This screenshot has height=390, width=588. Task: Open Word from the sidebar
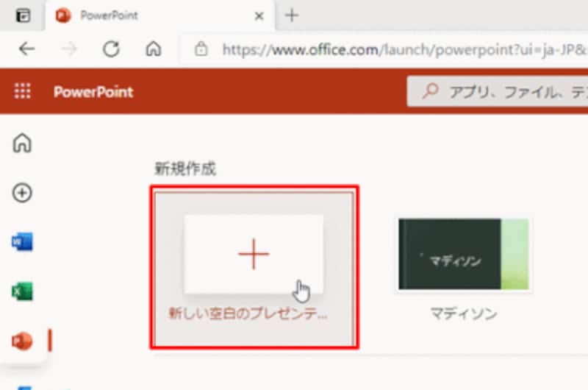22,242
